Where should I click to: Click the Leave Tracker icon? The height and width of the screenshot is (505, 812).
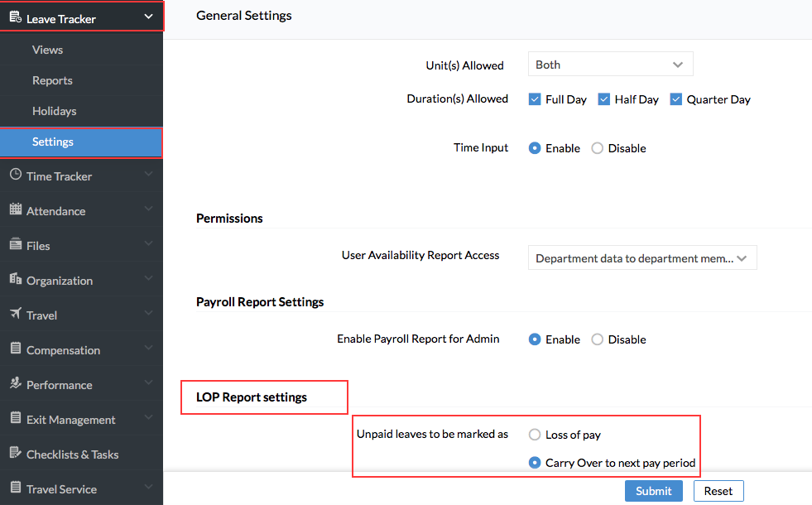(x=16, y=17)
